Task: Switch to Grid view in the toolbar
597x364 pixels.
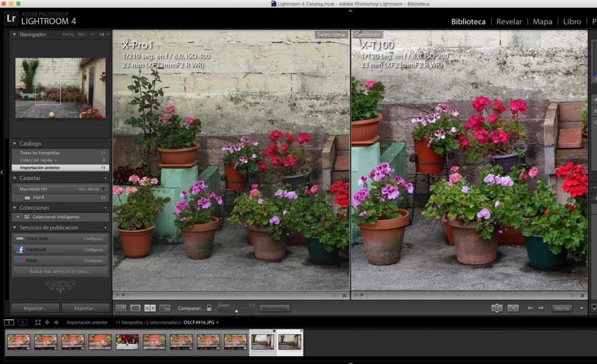Action: coord(121,308)
